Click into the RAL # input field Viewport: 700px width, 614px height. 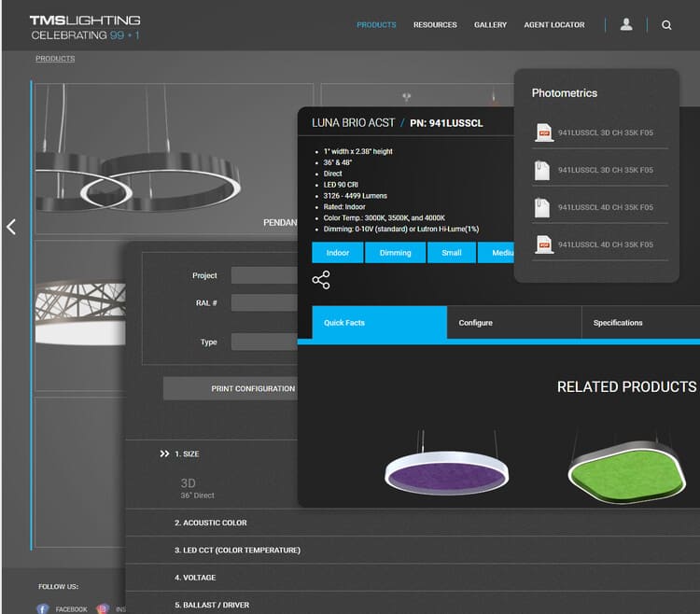[x=264, y=302]
